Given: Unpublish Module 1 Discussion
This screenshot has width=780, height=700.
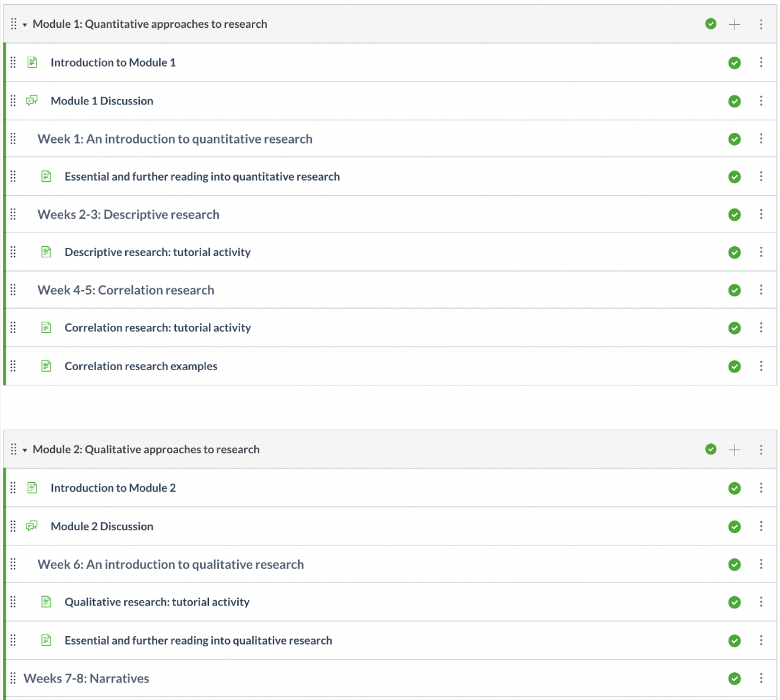Looking at the screenshot, I should click(735, 101).
